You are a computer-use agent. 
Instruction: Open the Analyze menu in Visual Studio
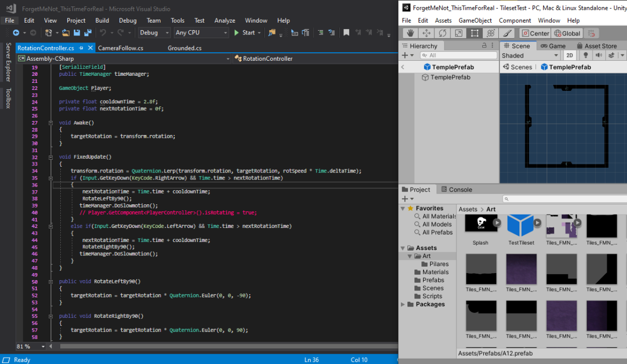click(225, 20)
